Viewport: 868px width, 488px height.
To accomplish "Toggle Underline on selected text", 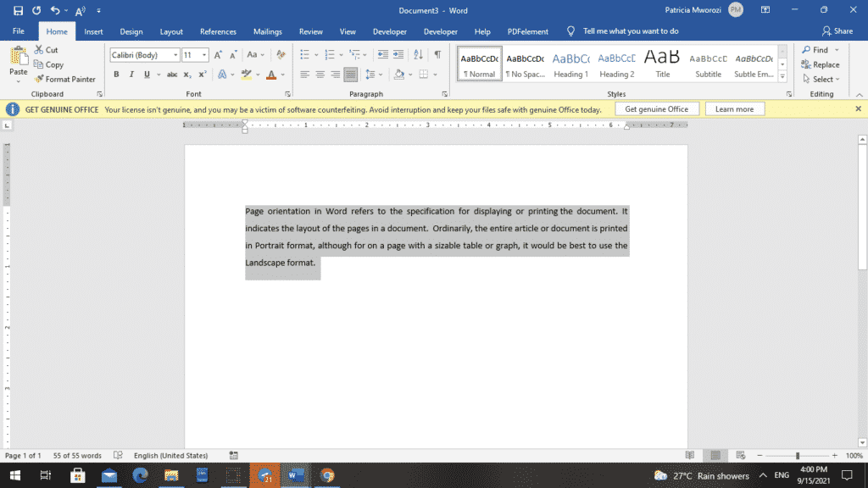I will 146,74.
